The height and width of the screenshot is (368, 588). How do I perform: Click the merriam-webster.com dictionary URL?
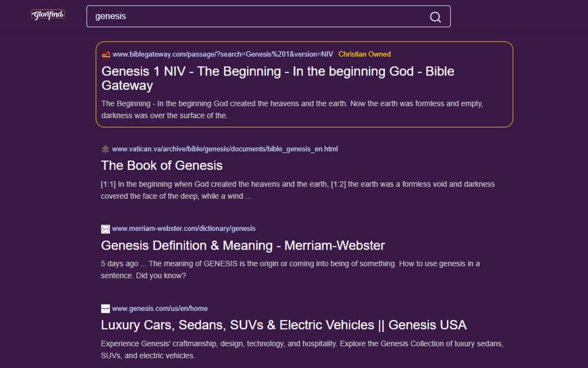pyautogui.click(x=184, y=229)
